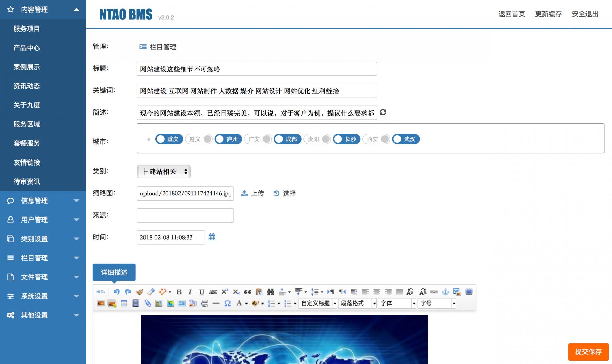This screenshot has width=612, height=364.
Task: Expand the 信息管理 sidebar section
Action: [x=43, y=201]
